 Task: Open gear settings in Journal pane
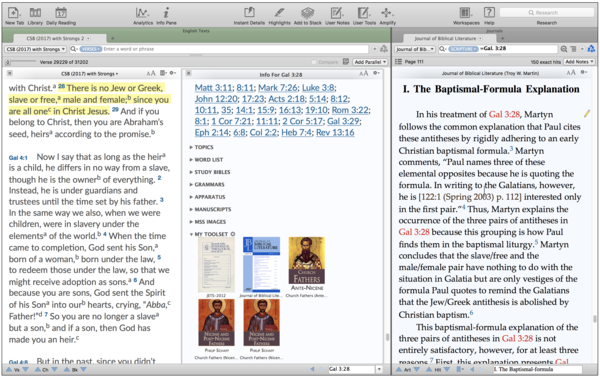584,73
